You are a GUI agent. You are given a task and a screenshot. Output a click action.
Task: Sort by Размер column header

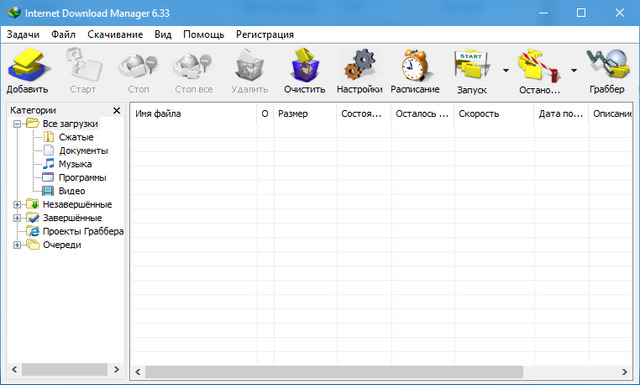(x=305, y=113)
